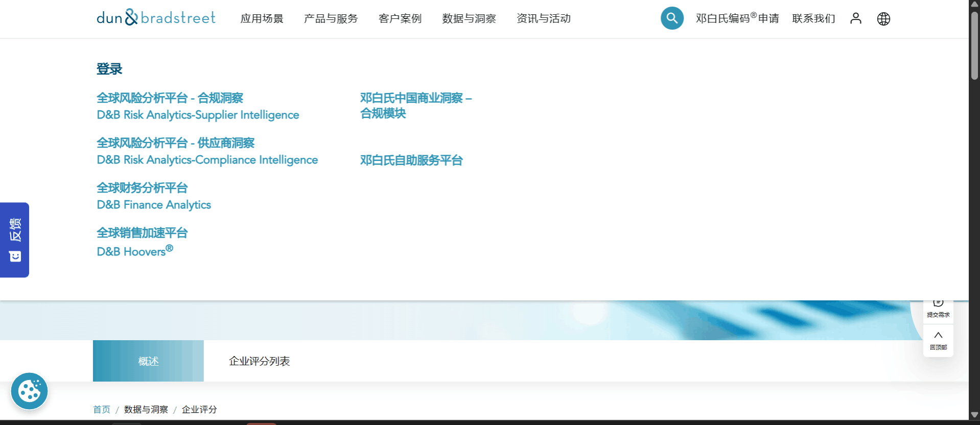The image size is (980, 425).
Task: Open the 数据与洞察 menu
Action: pos(469,19)
